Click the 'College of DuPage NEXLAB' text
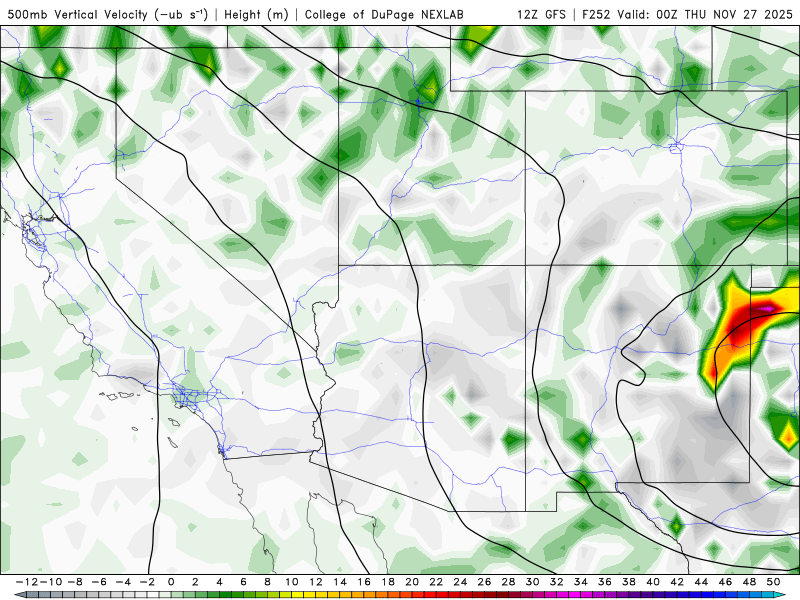The height and width of the screenshot is (600, 800). (x=384, y=14)
